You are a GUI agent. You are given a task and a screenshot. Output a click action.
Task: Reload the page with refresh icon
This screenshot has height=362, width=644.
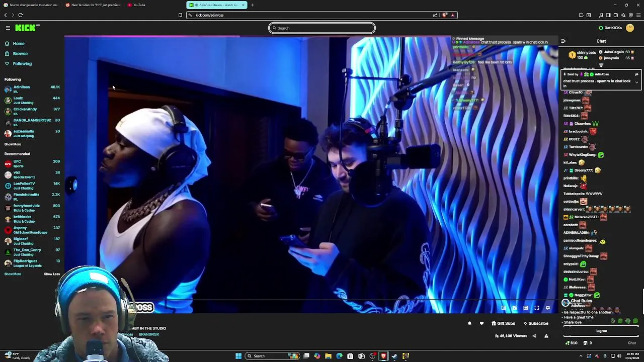(x=21, y=15)
